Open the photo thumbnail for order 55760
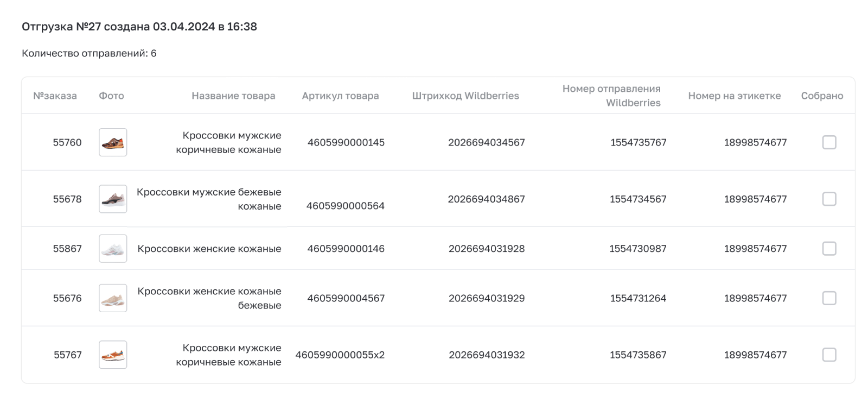 coord(113,142)
